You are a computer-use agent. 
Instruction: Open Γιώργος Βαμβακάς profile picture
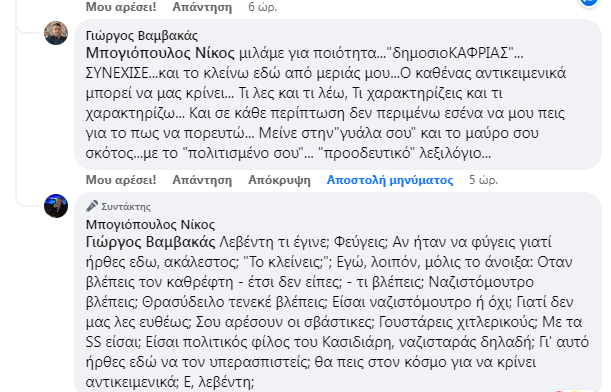(x=56, y=33)
